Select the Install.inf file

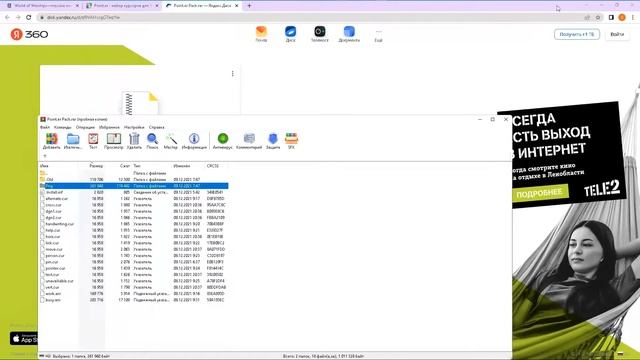pos(134,192)
